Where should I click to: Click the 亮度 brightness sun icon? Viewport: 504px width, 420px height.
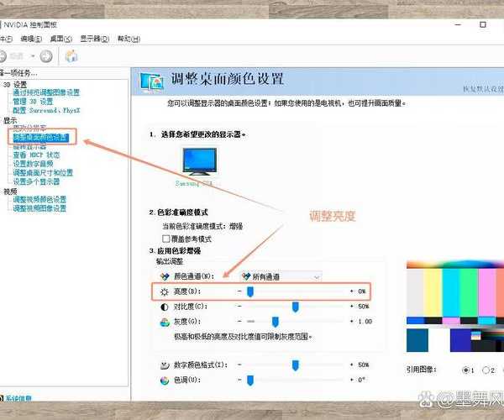[165, 291]
